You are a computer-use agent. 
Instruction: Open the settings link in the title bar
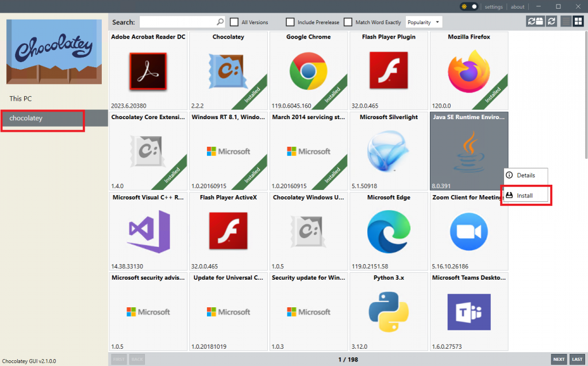[x=494, y=7]
